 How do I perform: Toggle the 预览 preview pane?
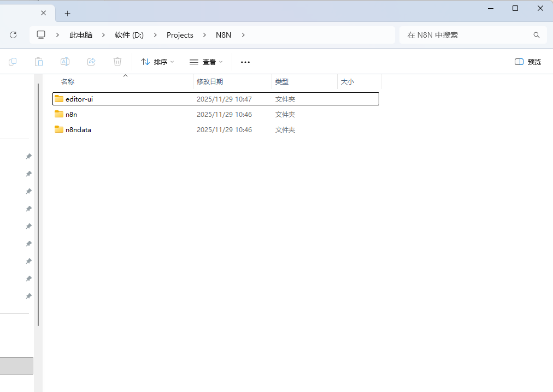tap(528, 62)
